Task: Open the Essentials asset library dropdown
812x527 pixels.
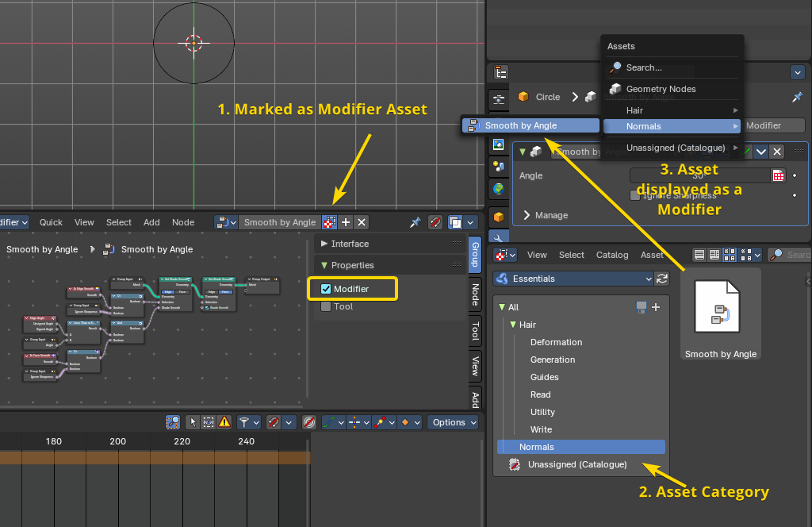Action: pos(573,279)
